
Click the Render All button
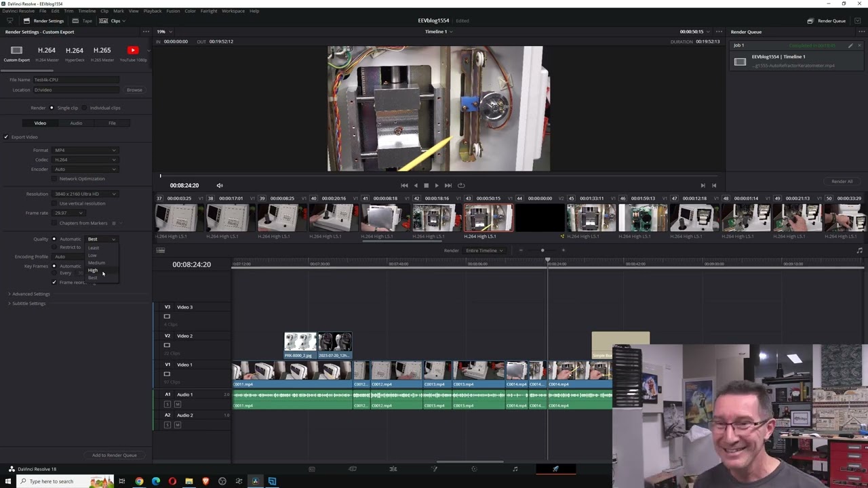coord(842,182)
